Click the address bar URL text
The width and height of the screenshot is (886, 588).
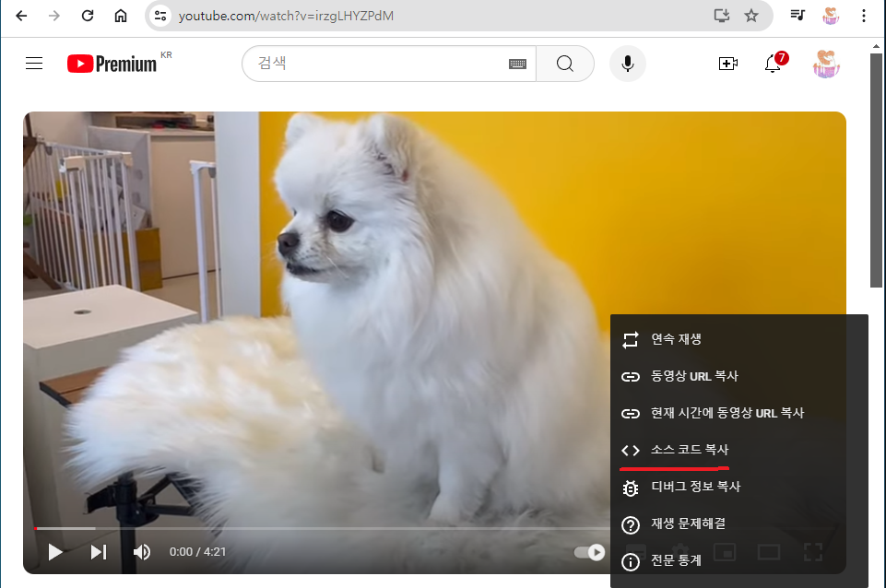[x=286, y=16]
